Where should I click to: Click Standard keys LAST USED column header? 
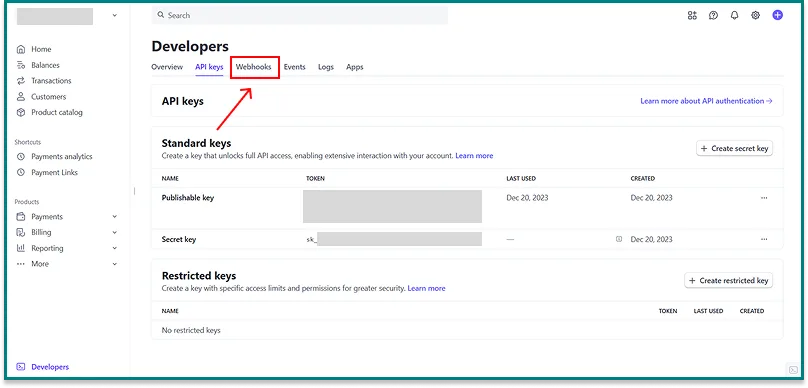(x=521, y=179)
